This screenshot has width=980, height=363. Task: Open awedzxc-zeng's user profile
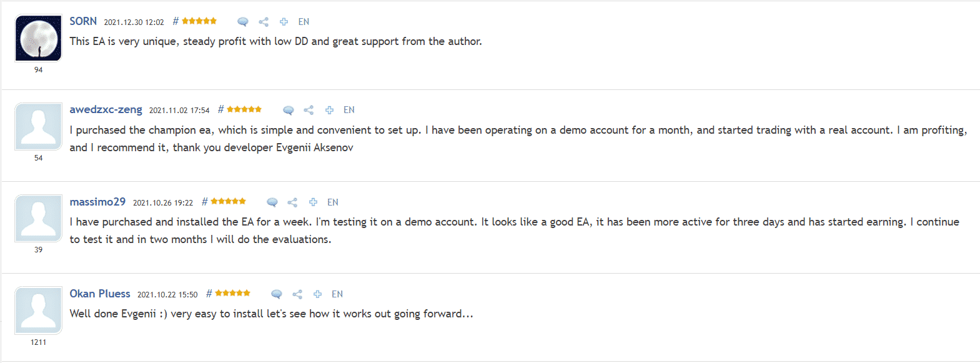coord(106,109)
